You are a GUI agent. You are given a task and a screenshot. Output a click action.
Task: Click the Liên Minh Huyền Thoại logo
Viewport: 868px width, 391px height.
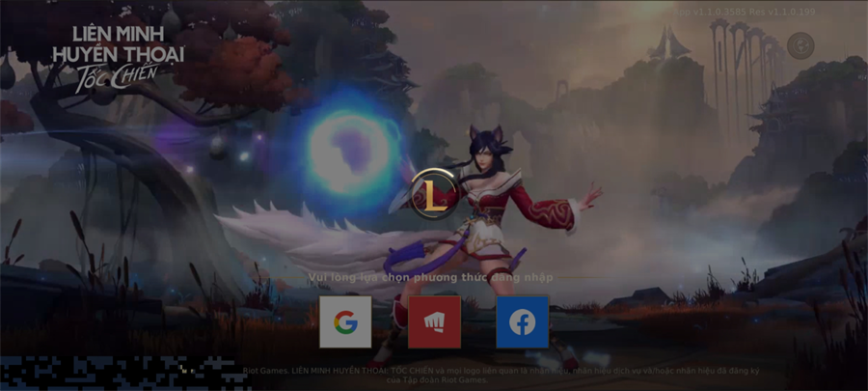[x=118, y=58]
